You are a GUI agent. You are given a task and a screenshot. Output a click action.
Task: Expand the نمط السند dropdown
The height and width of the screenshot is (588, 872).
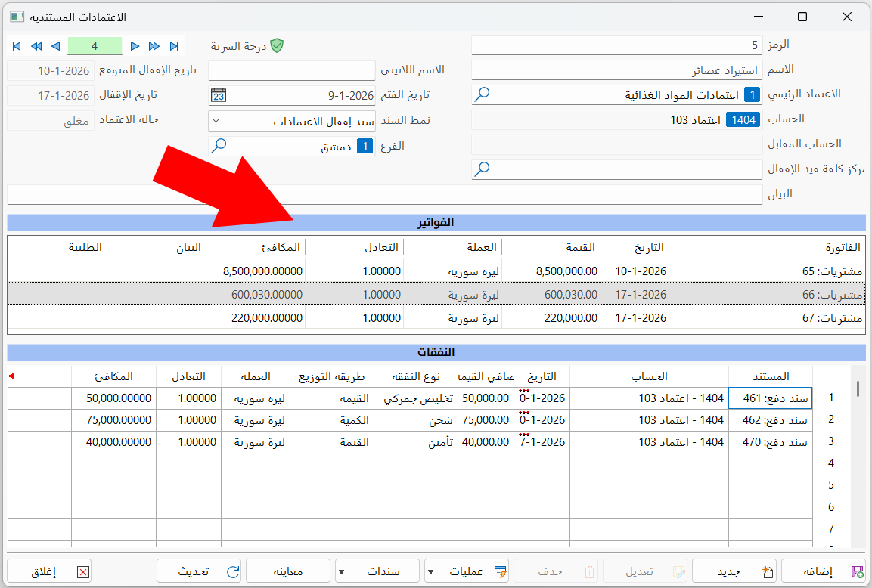(217, 121)
